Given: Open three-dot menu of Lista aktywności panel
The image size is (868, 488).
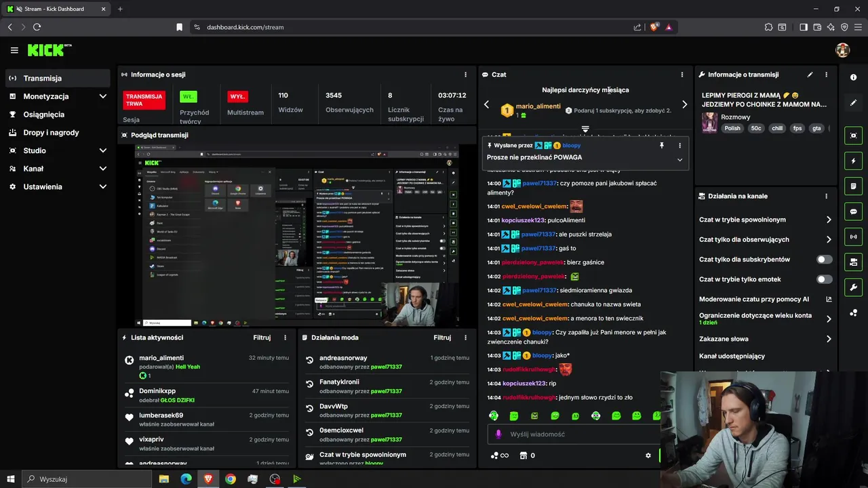Looking at the screenshot, I should click(285, 338).
